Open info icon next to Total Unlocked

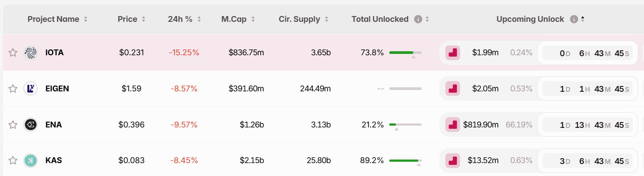pyautogui.click(x=418, y=19)
